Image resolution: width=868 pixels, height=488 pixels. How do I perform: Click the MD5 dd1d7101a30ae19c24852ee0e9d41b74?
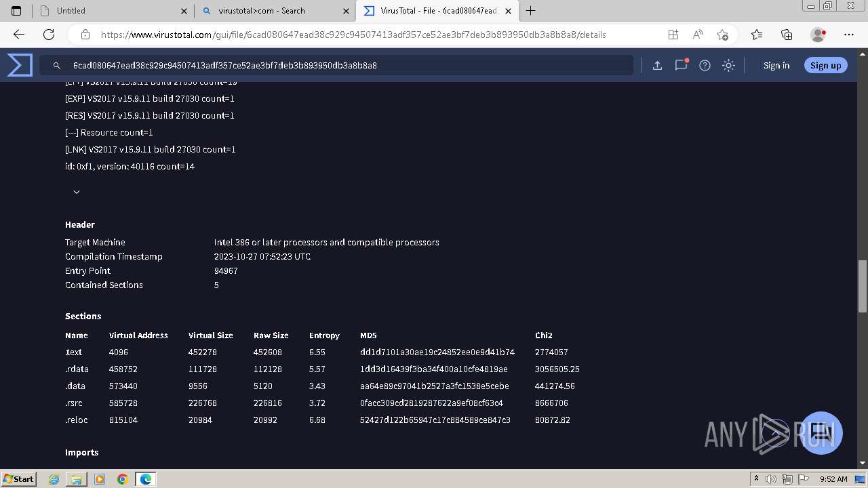pos(437,352)
